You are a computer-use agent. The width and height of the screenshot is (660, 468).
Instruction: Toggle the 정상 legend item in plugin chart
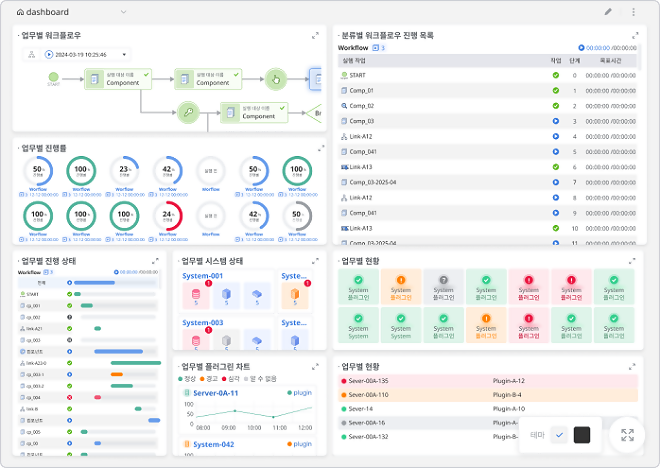click(x=189, y=379)
